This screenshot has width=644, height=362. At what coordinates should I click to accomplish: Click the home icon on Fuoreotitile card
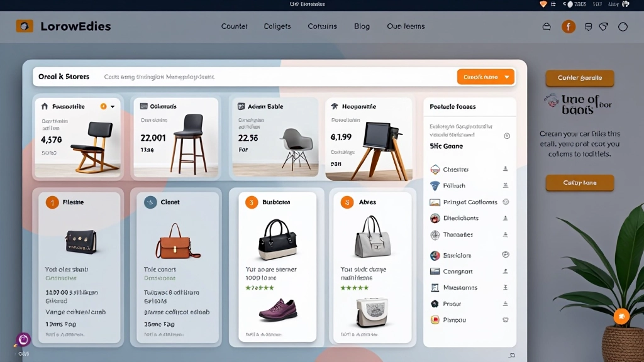pyautogui.click(x=45, y=106)
